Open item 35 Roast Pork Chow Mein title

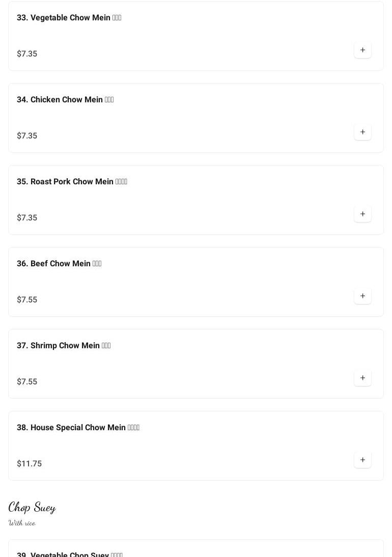click(72, 182)
